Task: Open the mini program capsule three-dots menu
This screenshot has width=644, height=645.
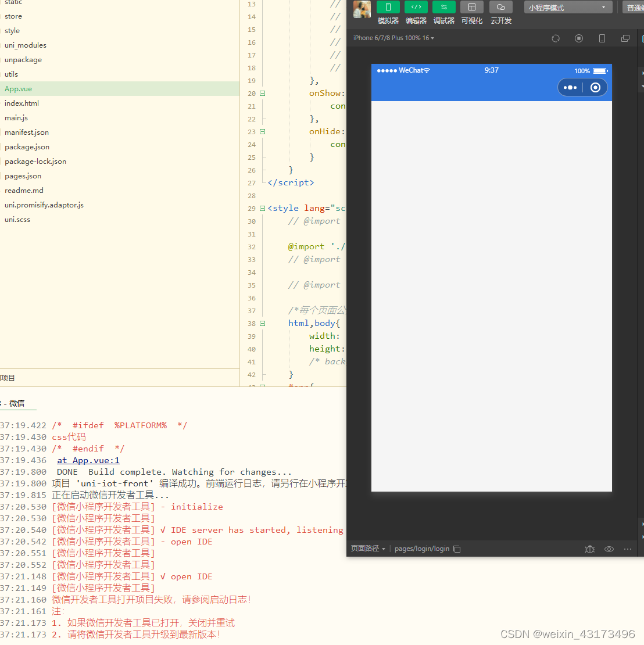Action: click(570, 88)
